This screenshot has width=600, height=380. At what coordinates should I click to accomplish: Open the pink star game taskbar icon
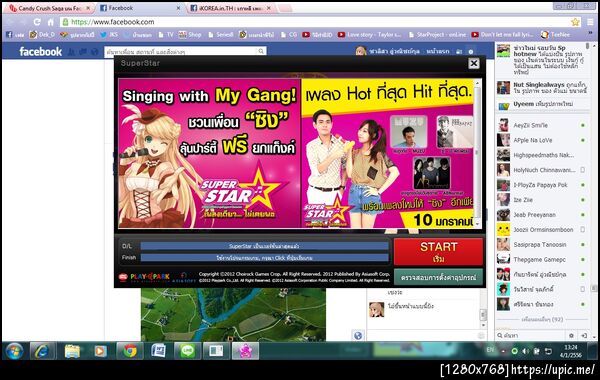245,351
